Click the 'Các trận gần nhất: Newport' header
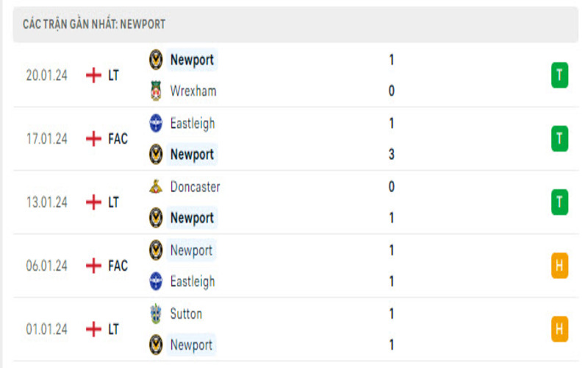 tap(94, 24)
